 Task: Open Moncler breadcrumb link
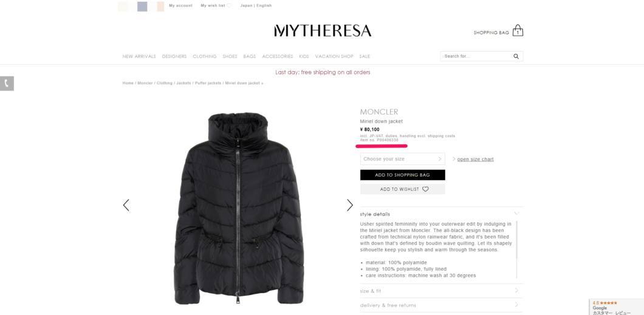[x=145, y=83]
